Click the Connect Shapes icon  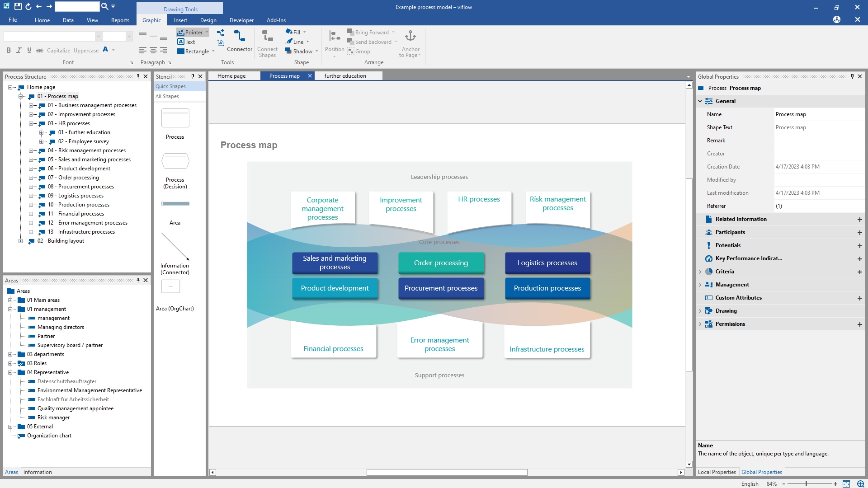[267, 36]
